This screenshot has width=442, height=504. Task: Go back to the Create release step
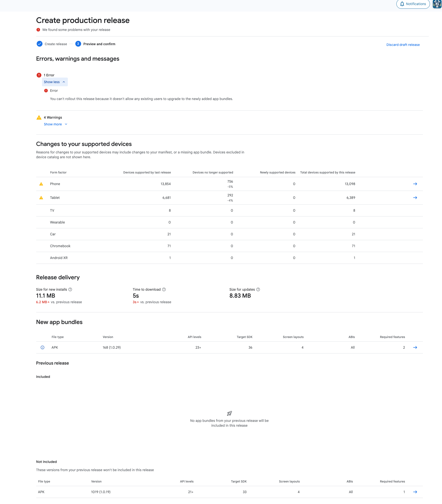point(56,44)
